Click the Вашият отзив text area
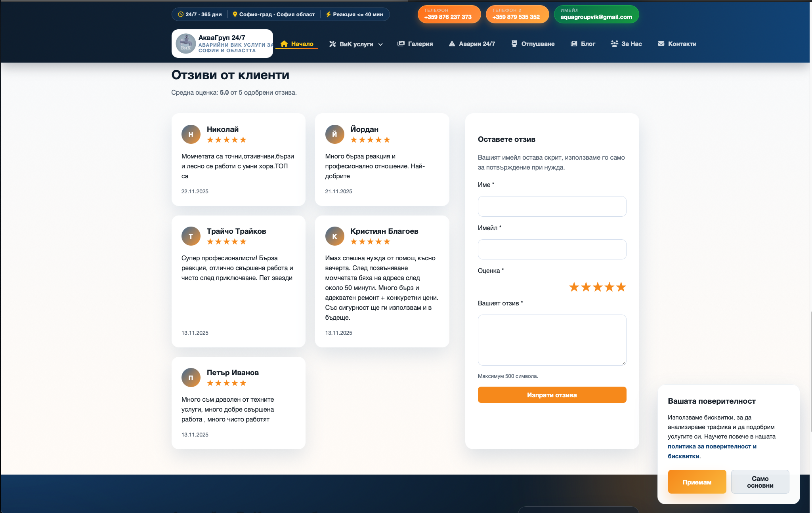 [x=552, y=339]
